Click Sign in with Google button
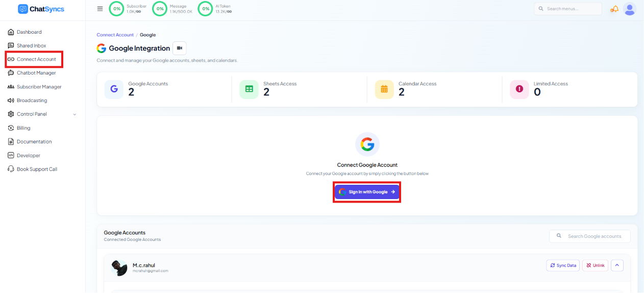644x293 pixels. (367, 192)
